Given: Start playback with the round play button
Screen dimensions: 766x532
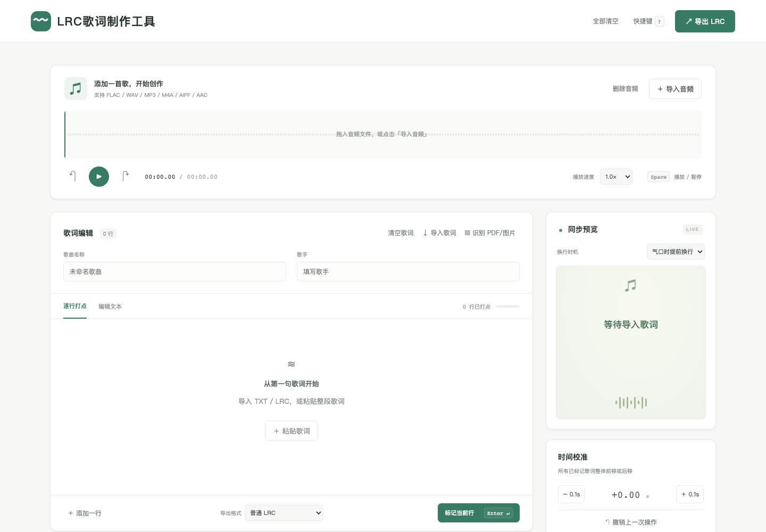Looking at the screenshot, I should pyautogui.click(x=99, y=177).
